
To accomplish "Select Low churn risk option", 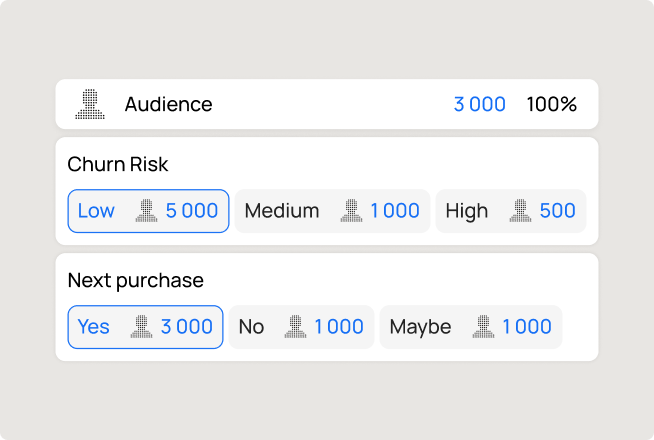I will [x=96, y=211].
